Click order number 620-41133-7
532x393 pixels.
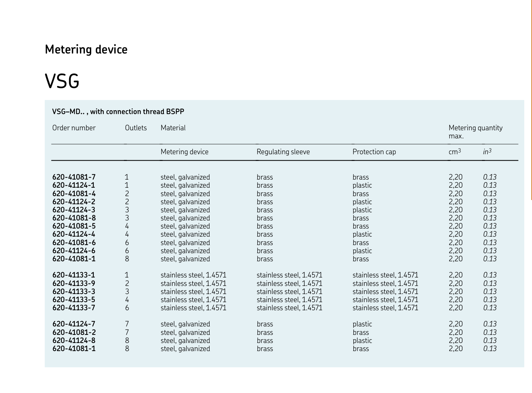(x=74, y=308)
